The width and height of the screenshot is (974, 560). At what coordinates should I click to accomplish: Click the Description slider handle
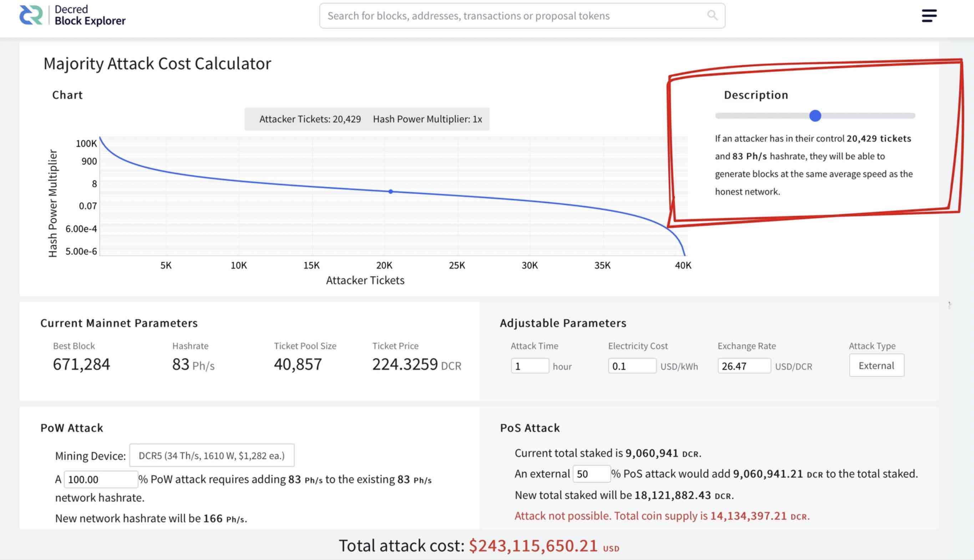[815, 116]
